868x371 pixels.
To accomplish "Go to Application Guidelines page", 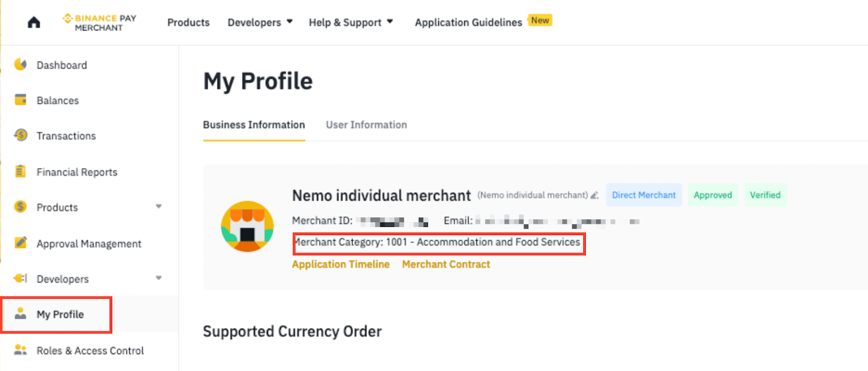I will (x=468, y=22).
